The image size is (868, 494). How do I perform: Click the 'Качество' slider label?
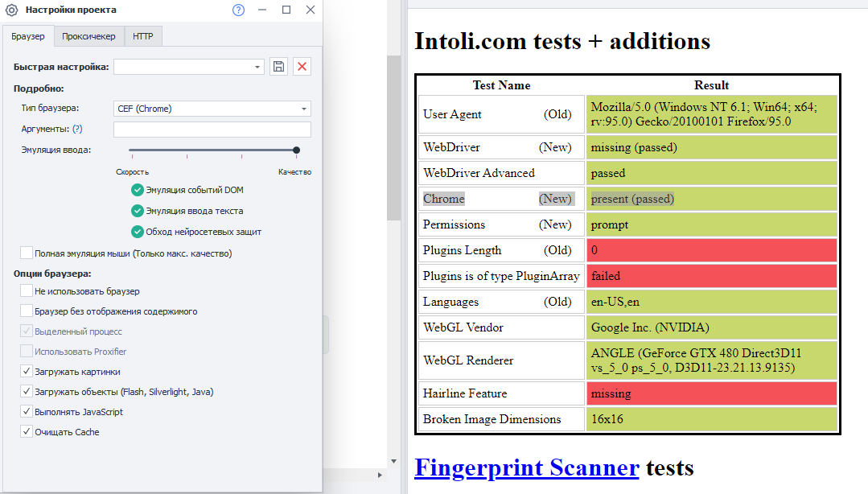point(294,172)
